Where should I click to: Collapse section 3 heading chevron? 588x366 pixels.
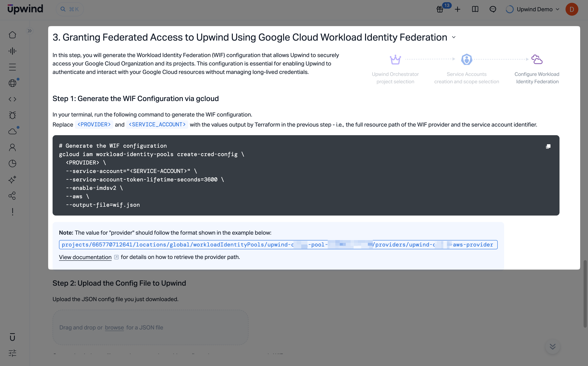[454, 37]
